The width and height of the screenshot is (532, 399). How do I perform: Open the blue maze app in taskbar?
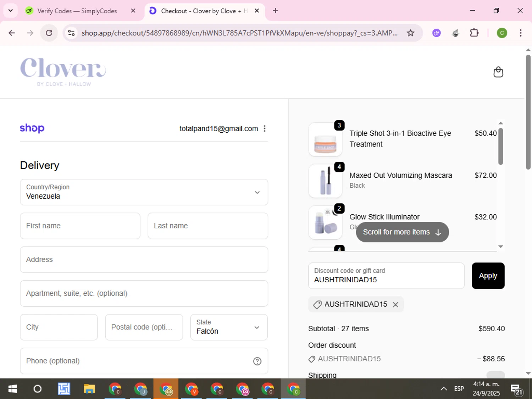64,389
